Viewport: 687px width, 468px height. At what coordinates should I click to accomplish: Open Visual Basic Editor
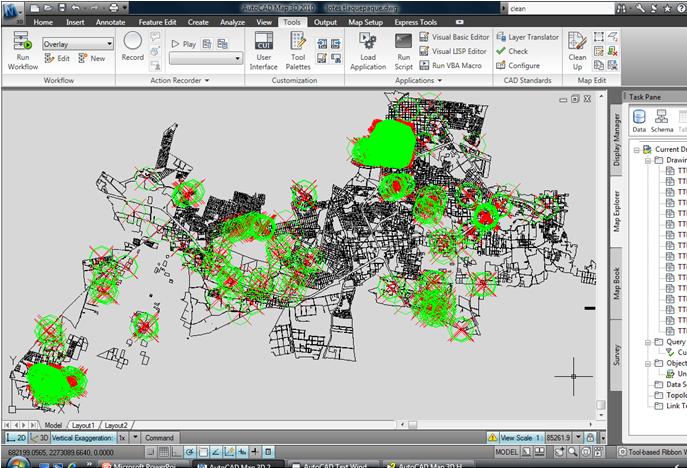point(454,37)
